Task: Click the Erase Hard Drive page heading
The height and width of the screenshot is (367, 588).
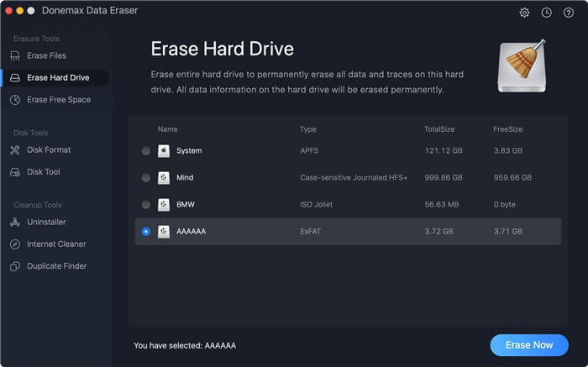Action: pos(223,49)
